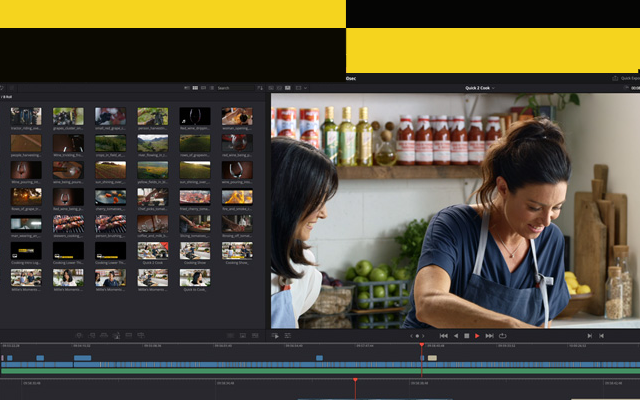
Task: Toggle loop playback in viewer controls
Action: [502, 336]
